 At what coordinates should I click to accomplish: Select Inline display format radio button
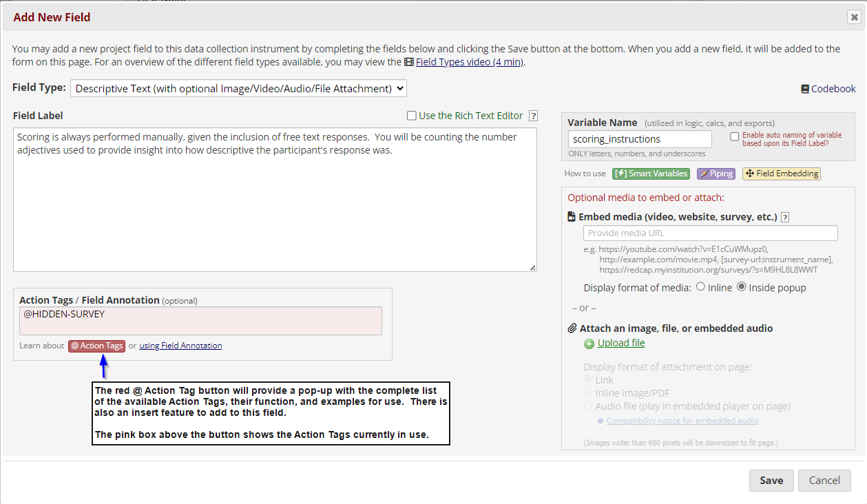(x=701, y=287)
